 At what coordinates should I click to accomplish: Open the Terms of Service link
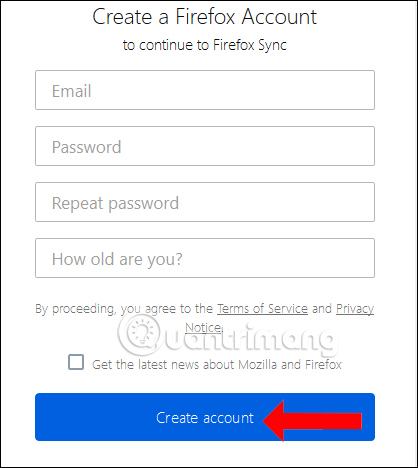262,309
